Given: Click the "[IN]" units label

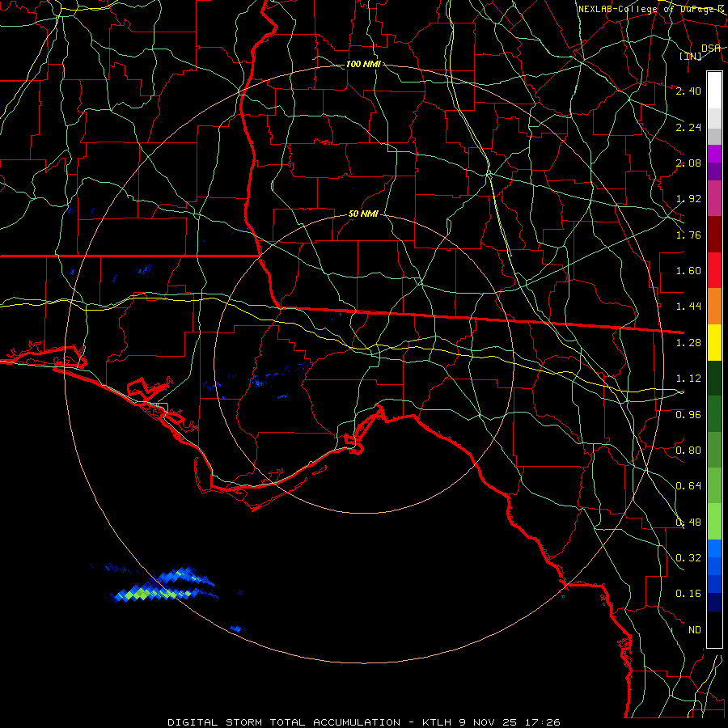Looking at the screenshot, I should coord(691,56).
